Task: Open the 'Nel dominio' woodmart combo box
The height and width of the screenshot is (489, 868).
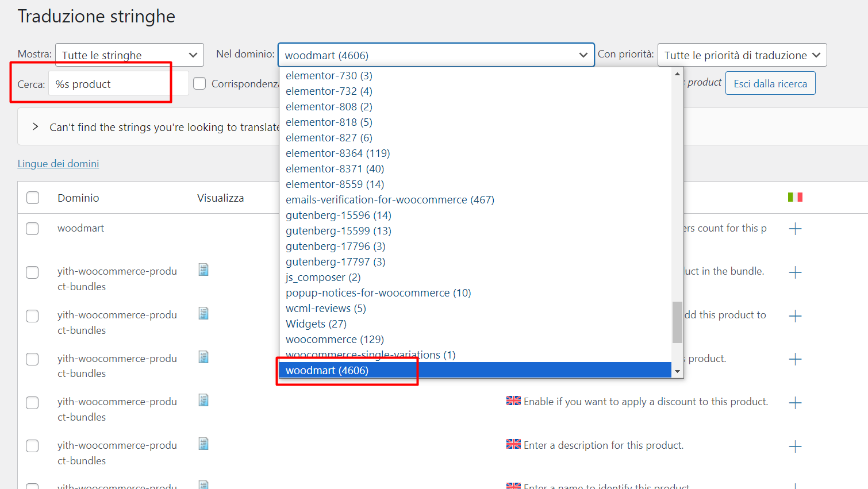Action: (436, 55)
